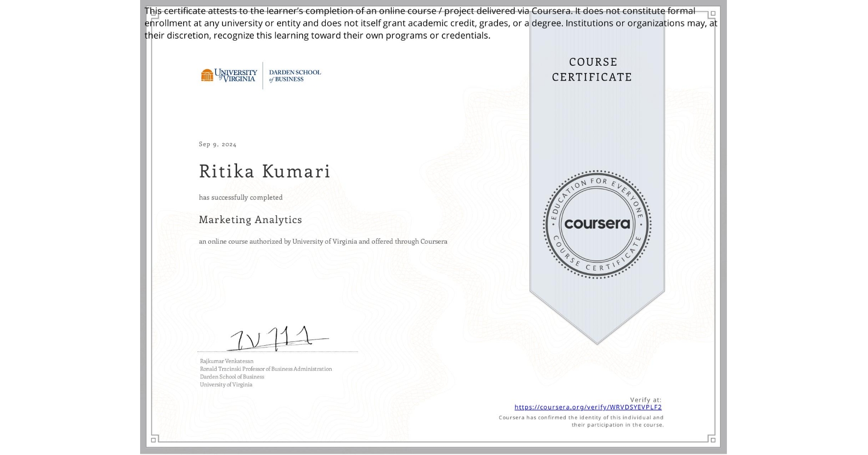Click the Coursera seal emblem
This screenshot has height=455, width=868.
pyautogui.click(x=597, y=224)
